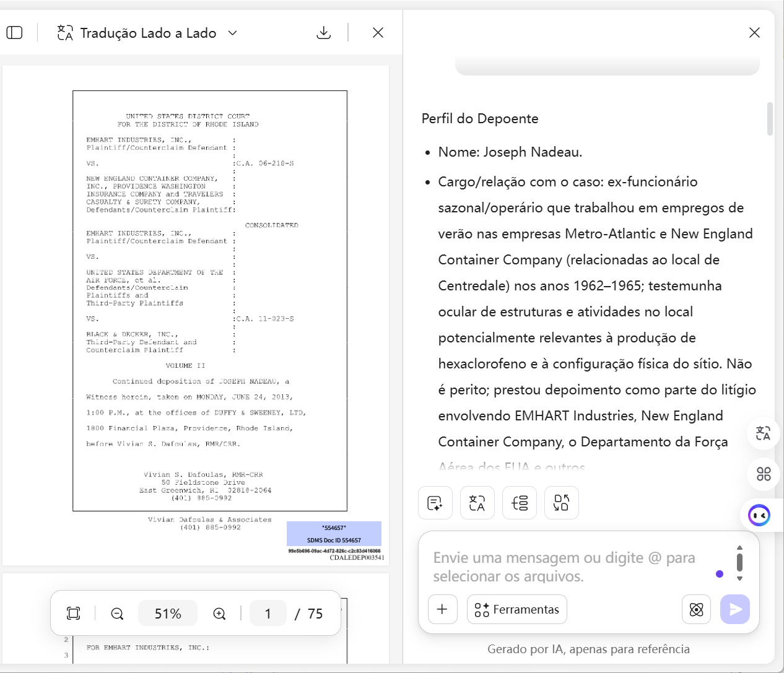
Task: Click the page number field showing 1
Action: coord(268,614)
